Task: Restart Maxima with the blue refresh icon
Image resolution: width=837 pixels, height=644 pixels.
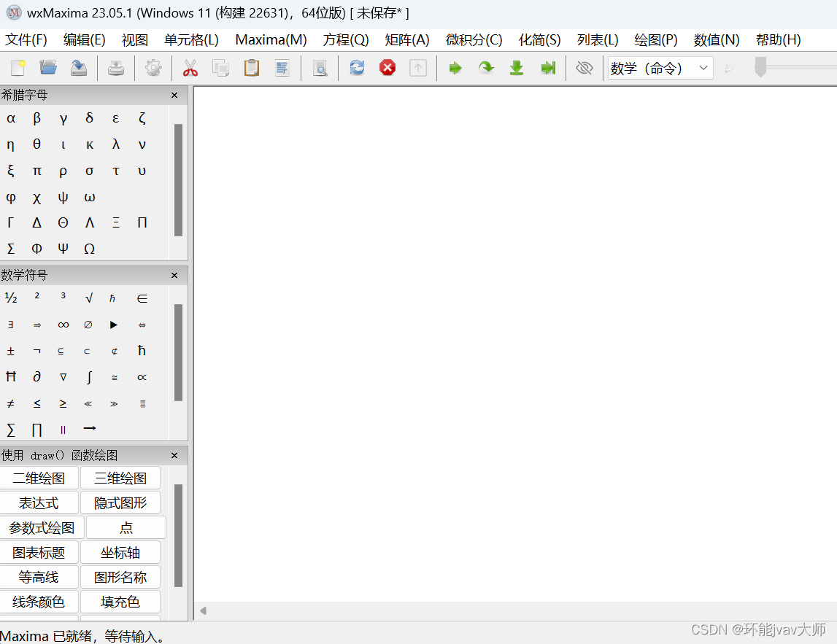Action: click(x=357, y=68)
